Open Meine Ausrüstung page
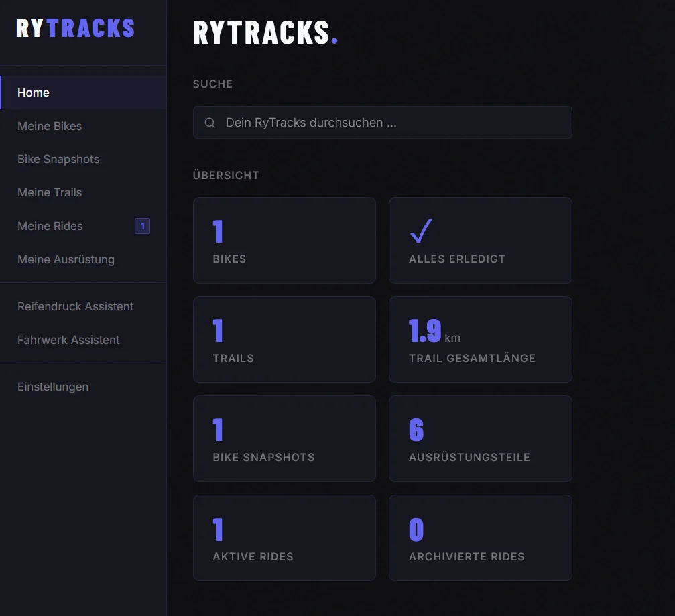 84,259
